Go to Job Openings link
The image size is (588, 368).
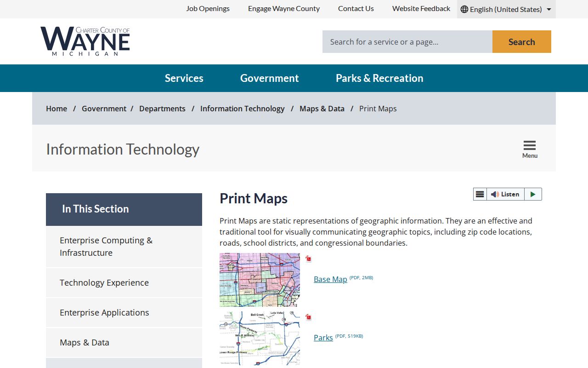tap(208, 9)
